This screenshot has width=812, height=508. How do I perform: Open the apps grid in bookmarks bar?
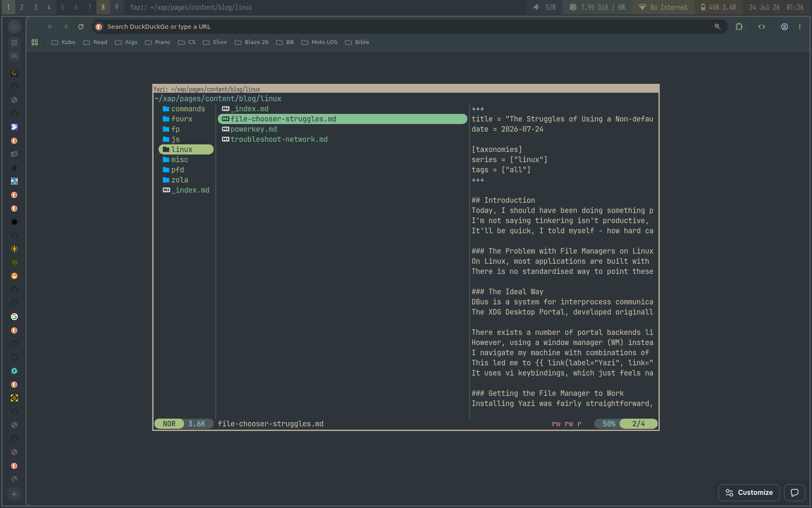click(35, 42)
